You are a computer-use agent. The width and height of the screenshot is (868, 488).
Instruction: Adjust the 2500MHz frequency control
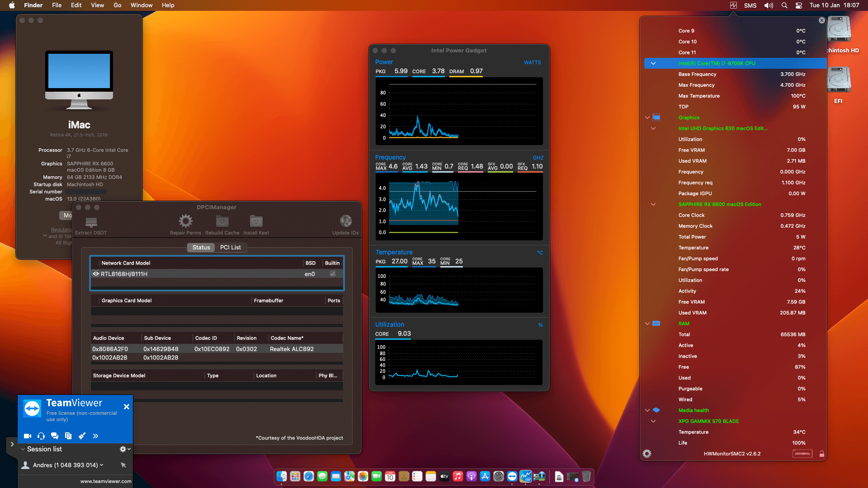point(802,454)
